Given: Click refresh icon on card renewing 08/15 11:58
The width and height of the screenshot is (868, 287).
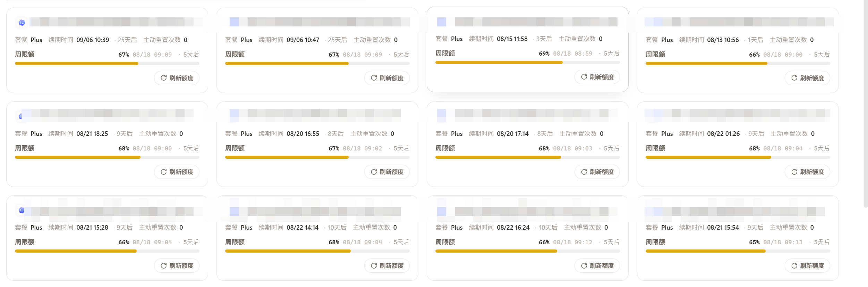Looking at the screenshot, I should (x=584, y=77).
